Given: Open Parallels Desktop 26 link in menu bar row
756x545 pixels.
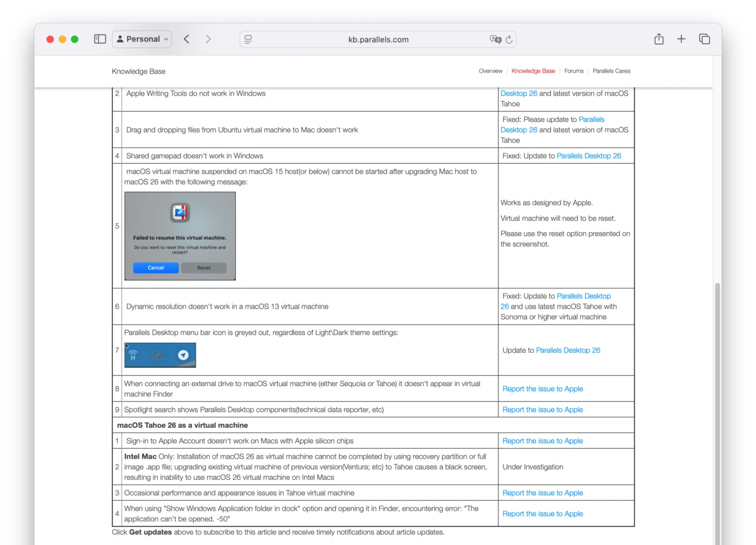Looking at the screenshot, I should tap(568, 350).
